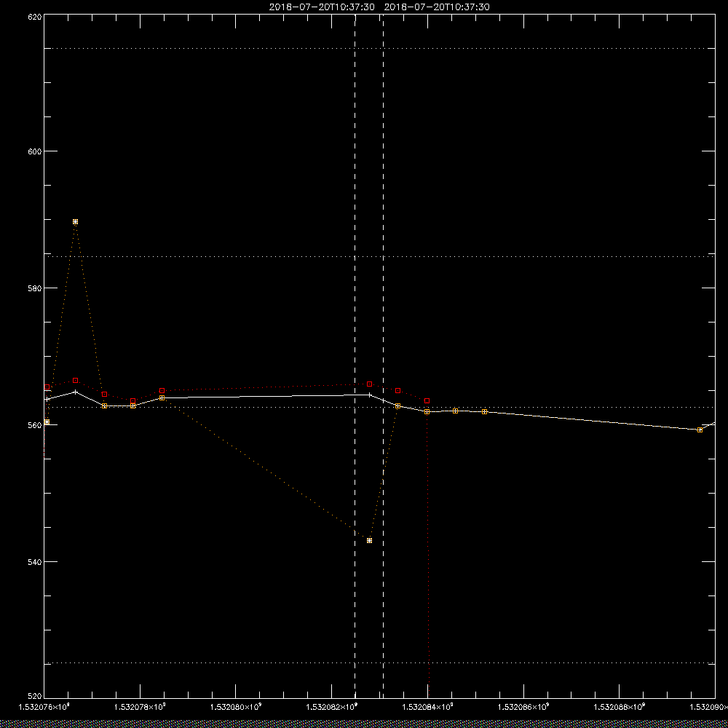
Task: Click the y-axis label 520
Action: click(x=35, y=697)
